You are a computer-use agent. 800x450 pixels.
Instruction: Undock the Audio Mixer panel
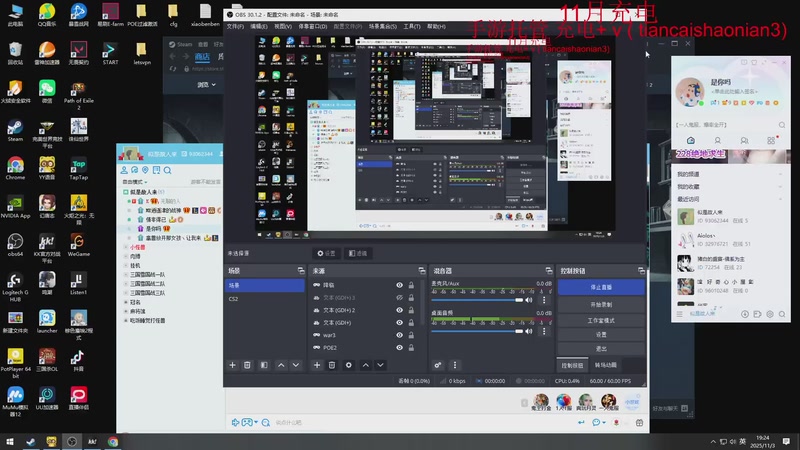coord(548,270)
